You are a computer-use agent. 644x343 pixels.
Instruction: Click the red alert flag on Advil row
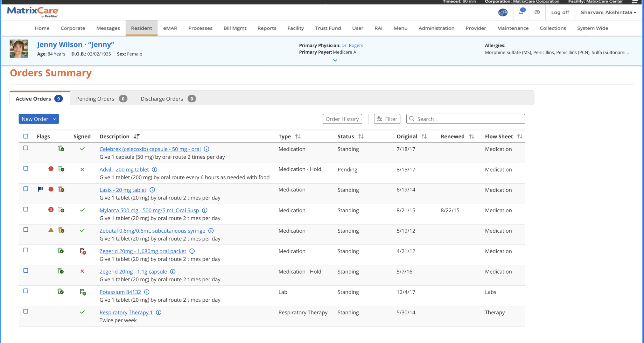click(x=51, y=169)
